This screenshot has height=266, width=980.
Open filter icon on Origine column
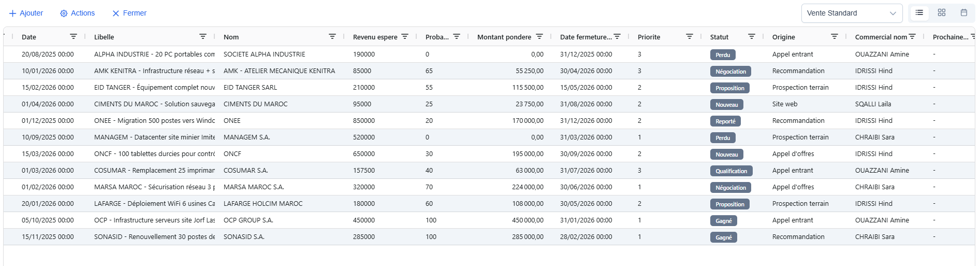coord(835,37)
